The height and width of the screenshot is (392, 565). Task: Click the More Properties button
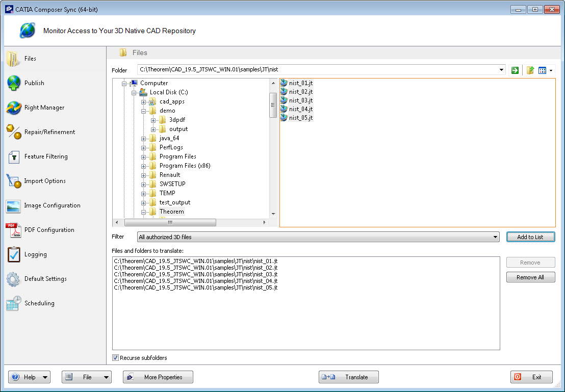[158, 377]
